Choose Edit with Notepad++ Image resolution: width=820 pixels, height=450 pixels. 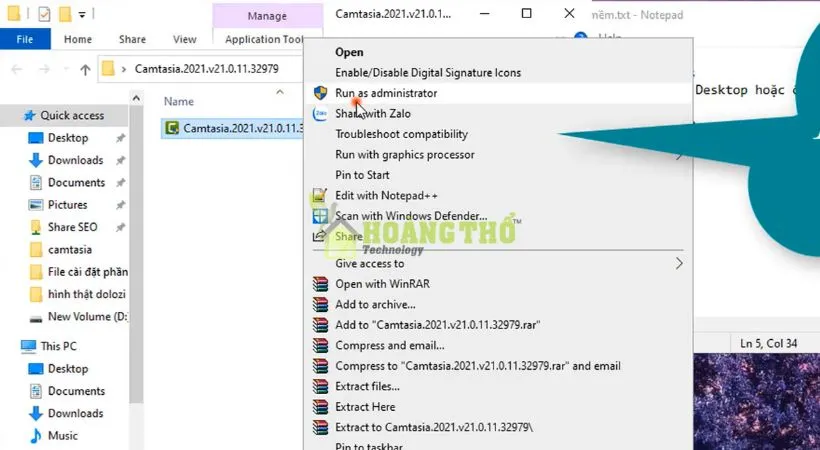point(386,196)
